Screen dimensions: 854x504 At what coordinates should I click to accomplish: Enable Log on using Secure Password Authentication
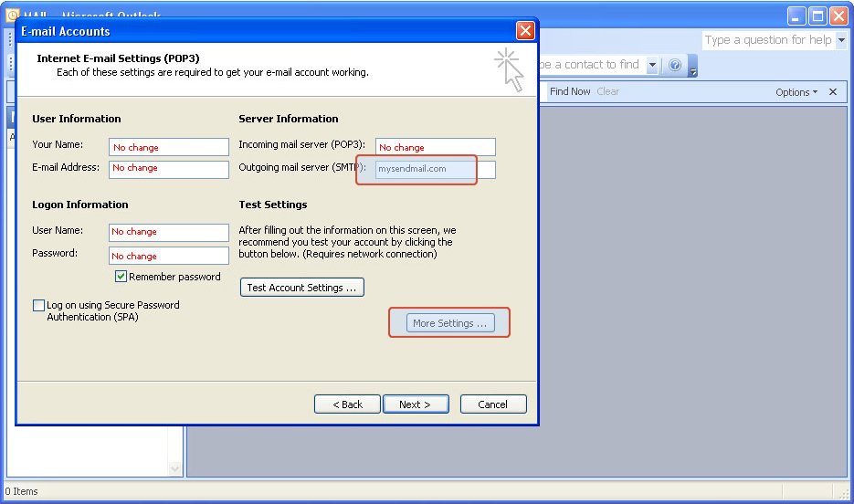(38, 306)
